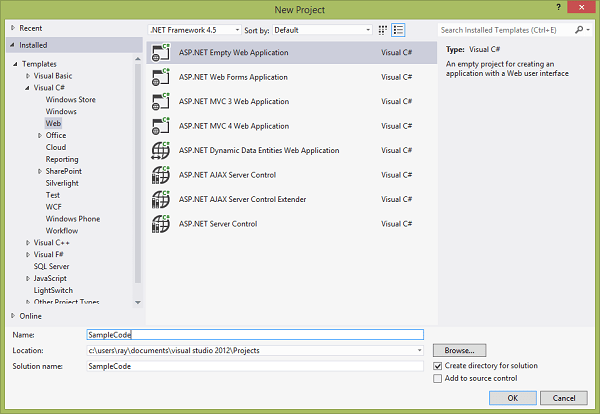
Task: Select Windows Store in the tree
Action: 71,99
